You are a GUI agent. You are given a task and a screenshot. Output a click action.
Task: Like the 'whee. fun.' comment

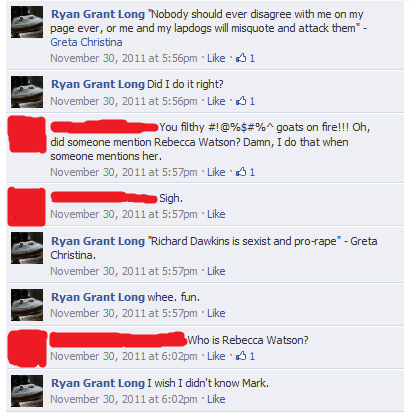(216, 313)
